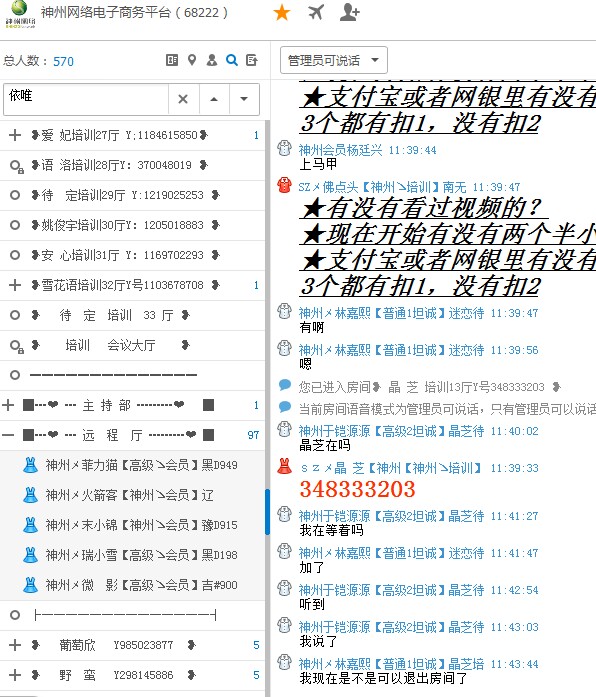Image resolution: width=596 pixels, height=697 pixels.
Task: Select user 神州メ火箭客 in list
Action: pyautogui.click(x=132, y=495)
